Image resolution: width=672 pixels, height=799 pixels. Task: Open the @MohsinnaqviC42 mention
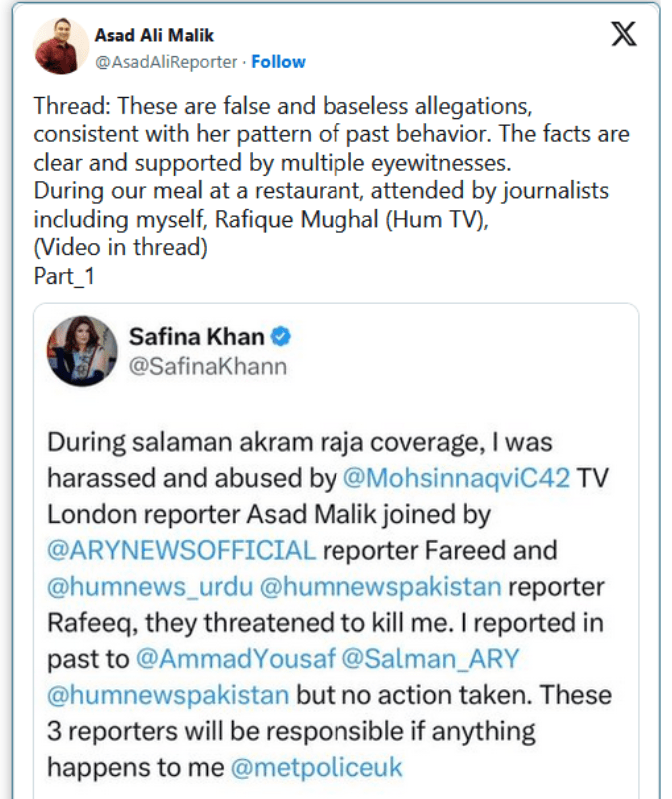(456, 478)
